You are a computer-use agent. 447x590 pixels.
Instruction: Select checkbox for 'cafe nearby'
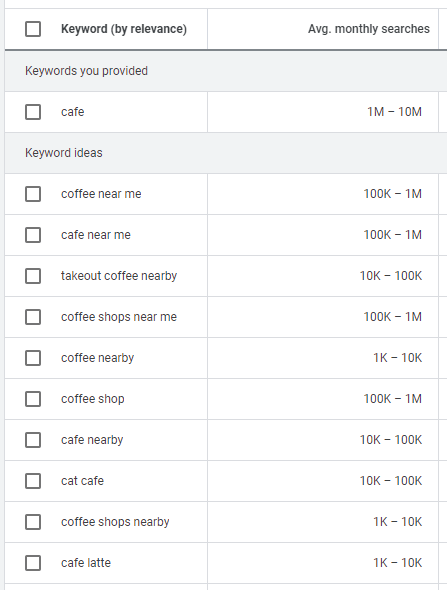tap(33, 440)
